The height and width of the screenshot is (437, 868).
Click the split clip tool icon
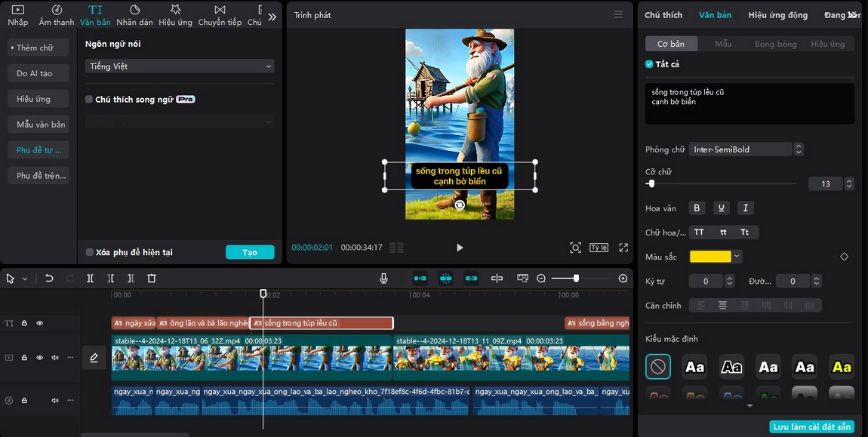pos(90,279)
